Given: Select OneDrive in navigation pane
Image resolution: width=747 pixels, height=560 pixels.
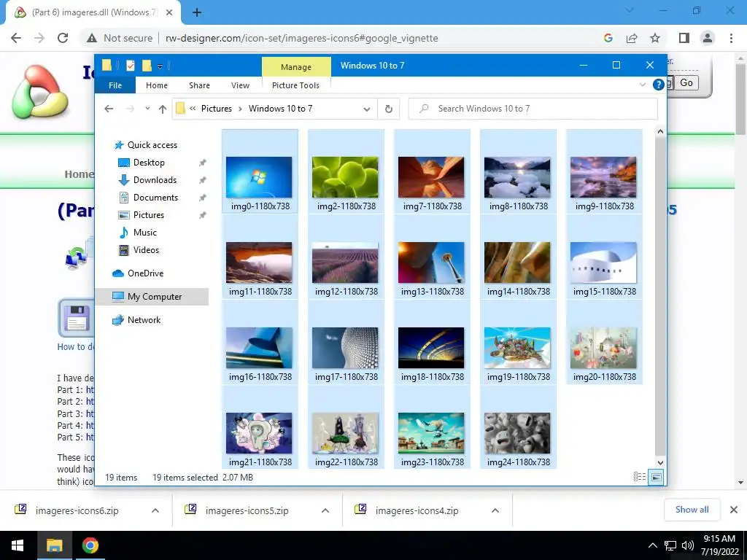Looking at the screenshot, I should pos(145,273).
